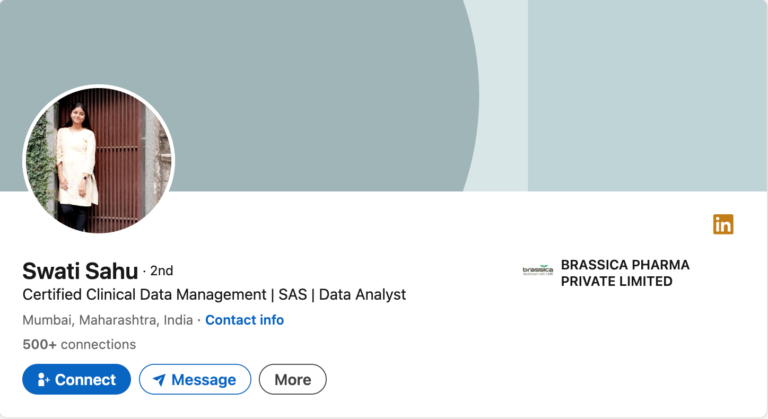Open BRASSICA PHARMA PRIVATE LIMITED company link
This screenshot has height=419, width=768.
point(625,273)
